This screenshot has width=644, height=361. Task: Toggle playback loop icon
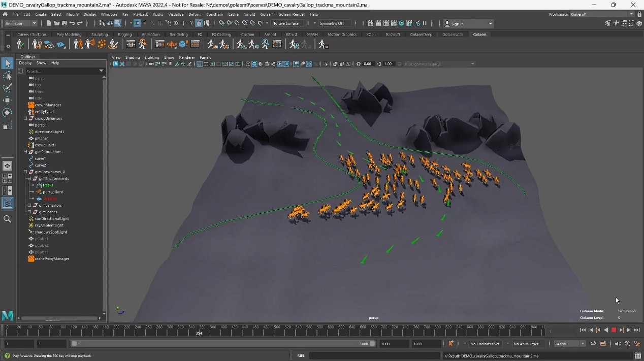click(x=593, y=344)
